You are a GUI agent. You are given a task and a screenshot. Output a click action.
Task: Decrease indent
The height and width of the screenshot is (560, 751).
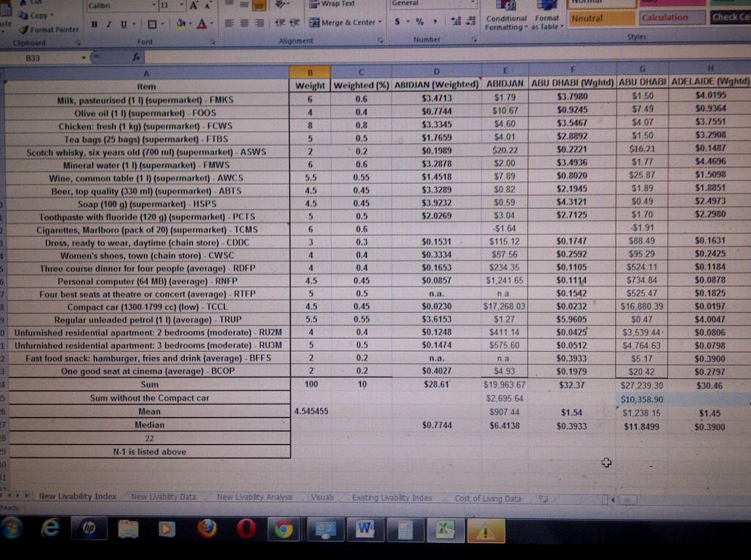[280, 23]
